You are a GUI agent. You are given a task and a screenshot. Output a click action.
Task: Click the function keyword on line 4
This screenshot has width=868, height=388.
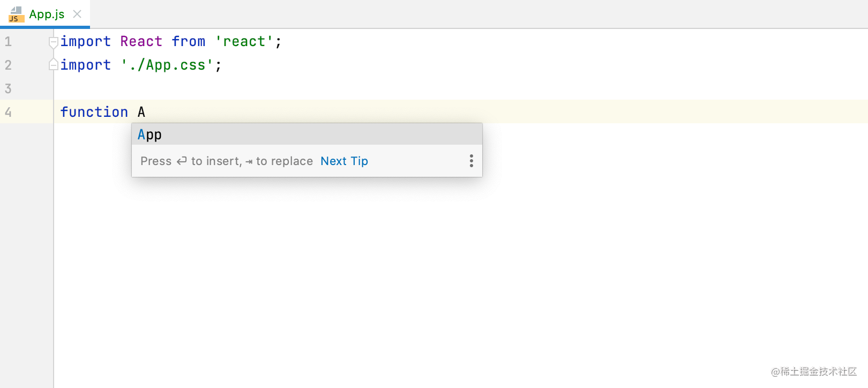(x=94, y=112)
